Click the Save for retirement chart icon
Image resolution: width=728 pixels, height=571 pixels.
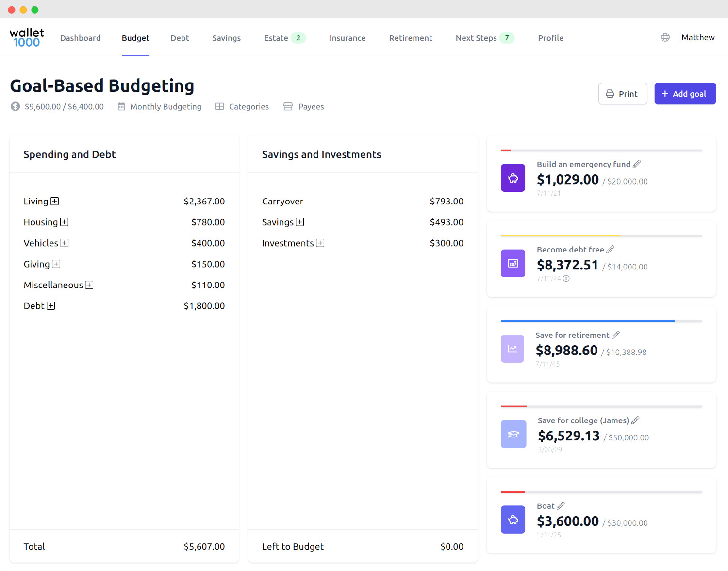pyautogui.click(x=513, y=349)
